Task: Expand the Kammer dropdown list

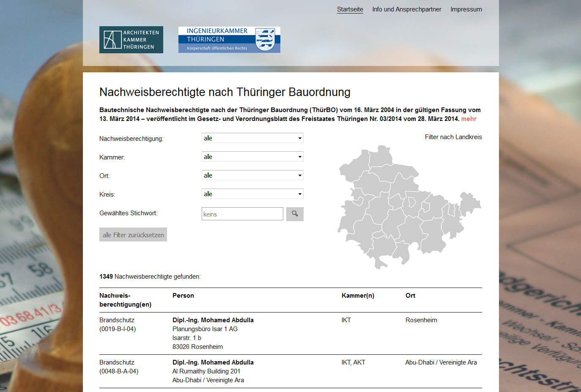Action: (x=252, y=157)
